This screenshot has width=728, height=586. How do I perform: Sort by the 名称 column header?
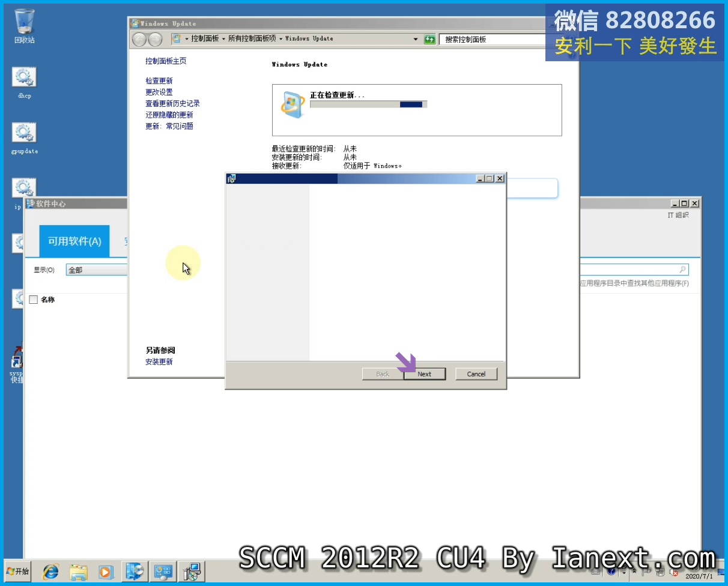point(48,300)
